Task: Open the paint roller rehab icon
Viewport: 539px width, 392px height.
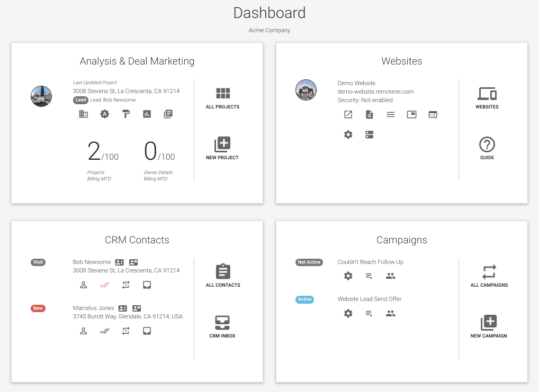Action: coord(126,114)
